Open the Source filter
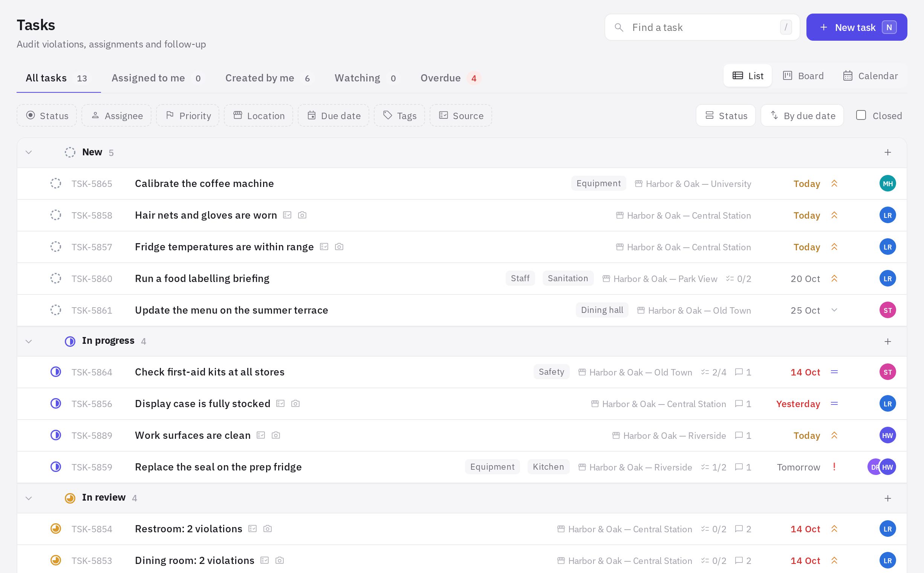This screenshot has height=573, width=924. click(460, 116)
